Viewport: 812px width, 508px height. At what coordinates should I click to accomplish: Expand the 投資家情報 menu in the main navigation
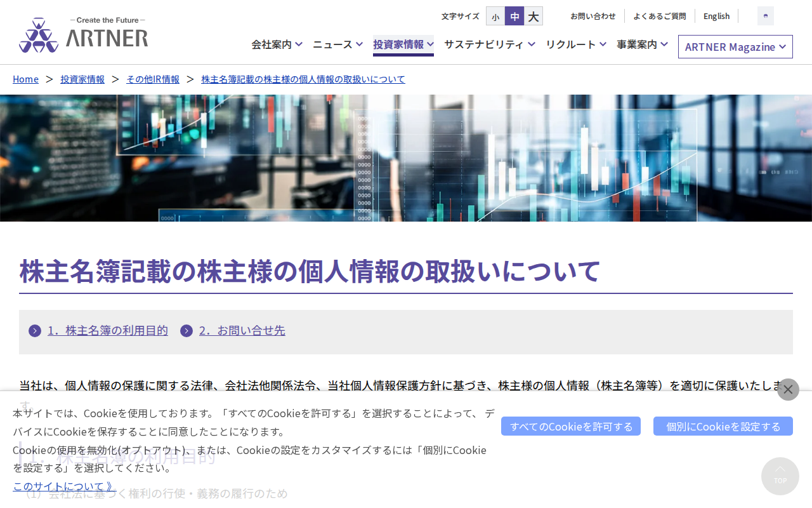click(403, 44)
